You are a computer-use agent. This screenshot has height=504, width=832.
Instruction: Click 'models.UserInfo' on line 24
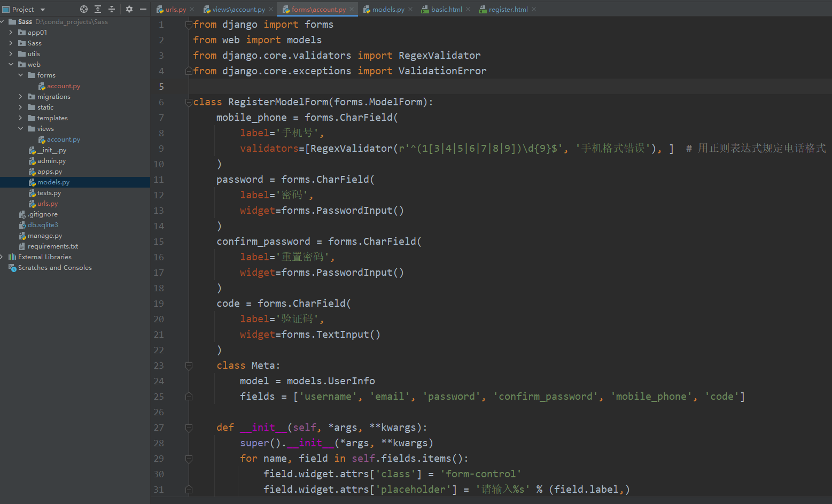331,381
